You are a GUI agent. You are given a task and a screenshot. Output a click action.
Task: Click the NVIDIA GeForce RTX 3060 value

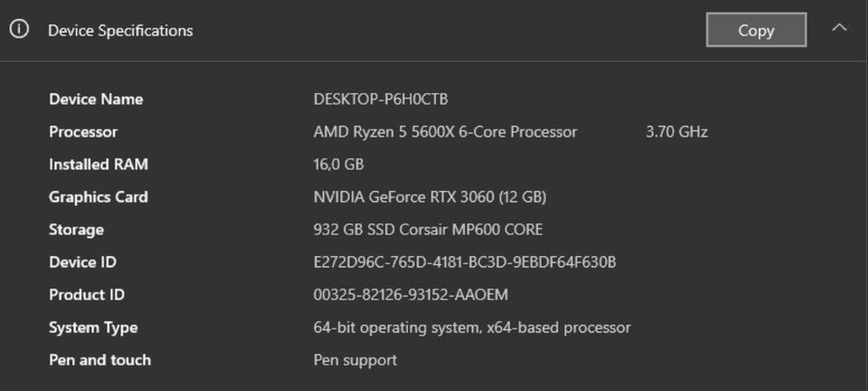click(429, 197)
